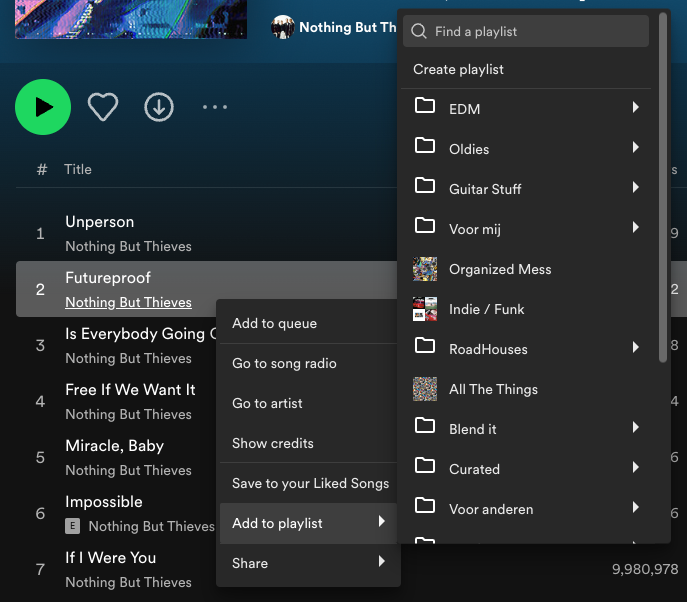Expand the Voor mij folder arrow
This screenshot has height=602, width=687.
point(636,227)
